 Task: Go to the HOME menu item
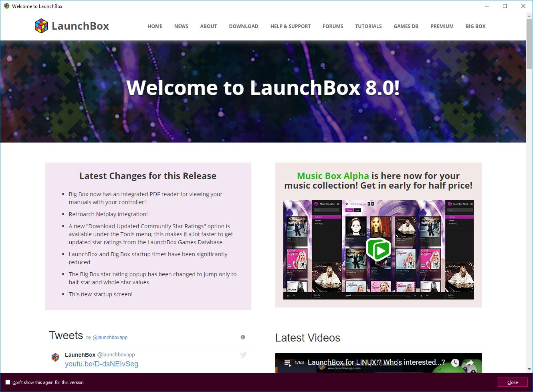coord(155,26)
